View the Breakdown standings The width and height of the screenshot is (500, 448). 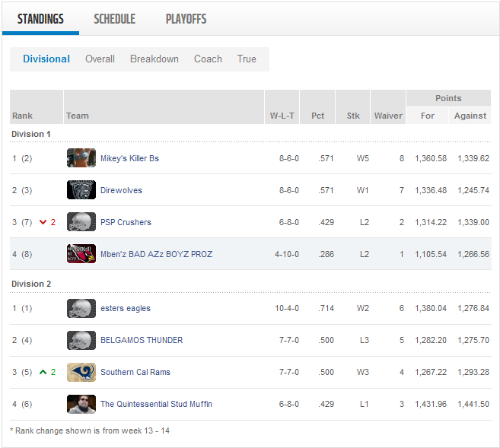tap(154, 59)
